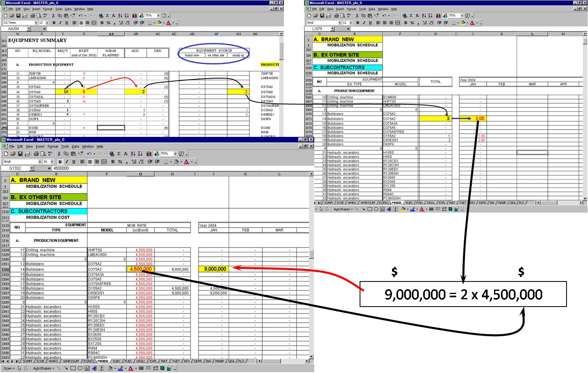Click the Draw button on the Drawing toolbar
The width and height of the screenshot is (588, 373).
pyautogui.click(x=8, y=368)
